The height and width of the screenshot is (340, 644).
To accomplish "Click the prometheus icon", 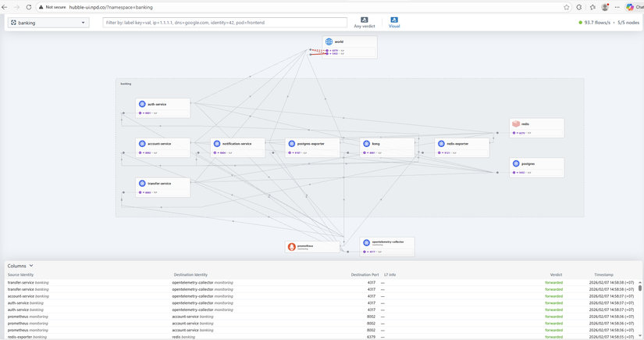I will coord(292,247).
